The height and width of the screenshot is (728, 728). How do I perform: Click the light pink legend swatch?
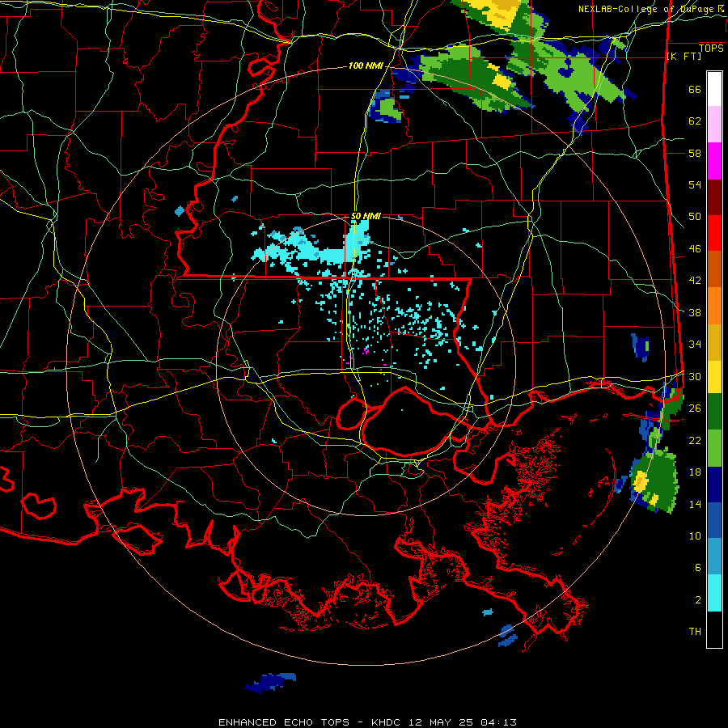(x=714, y=125)
